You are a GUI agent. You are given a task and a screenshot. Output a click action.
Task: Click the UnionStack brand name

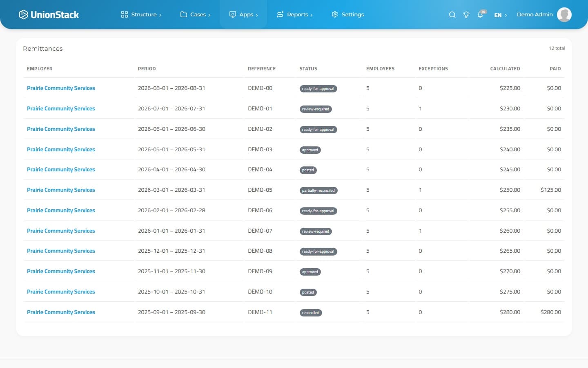click(55, 15)
